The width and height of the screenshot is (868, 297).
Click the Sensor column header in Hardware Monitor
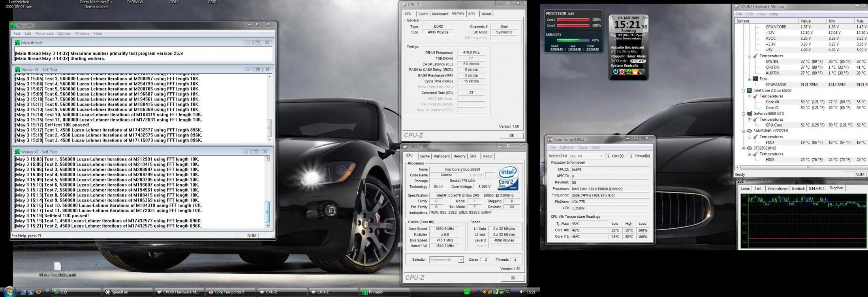766,21
